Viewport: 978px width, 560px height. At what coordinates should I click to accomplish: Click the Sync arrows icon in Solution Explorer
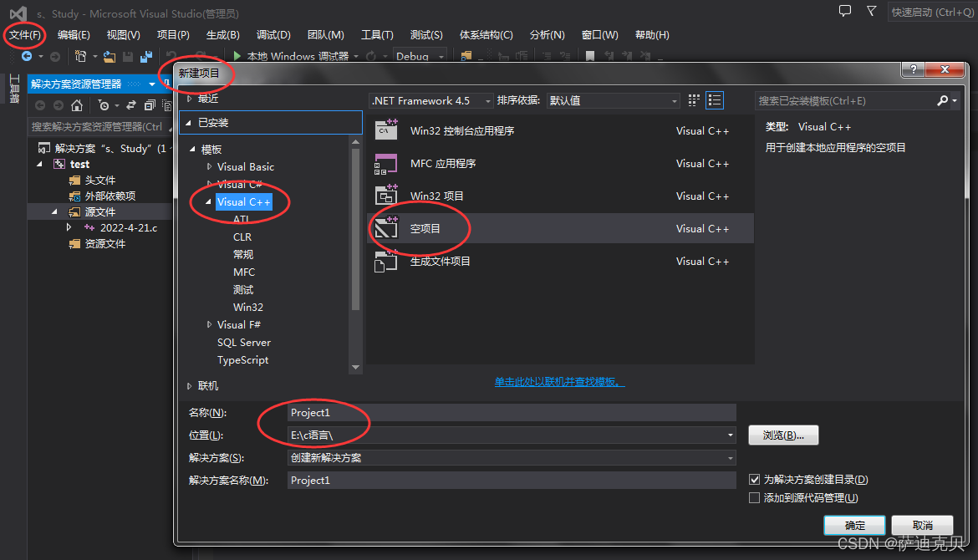[131, 105]
